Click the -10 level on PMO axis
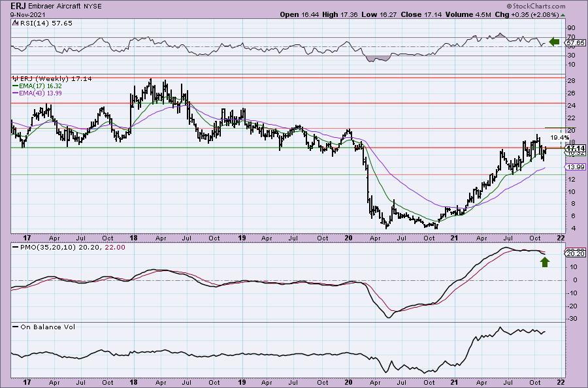 click(572, 293)
